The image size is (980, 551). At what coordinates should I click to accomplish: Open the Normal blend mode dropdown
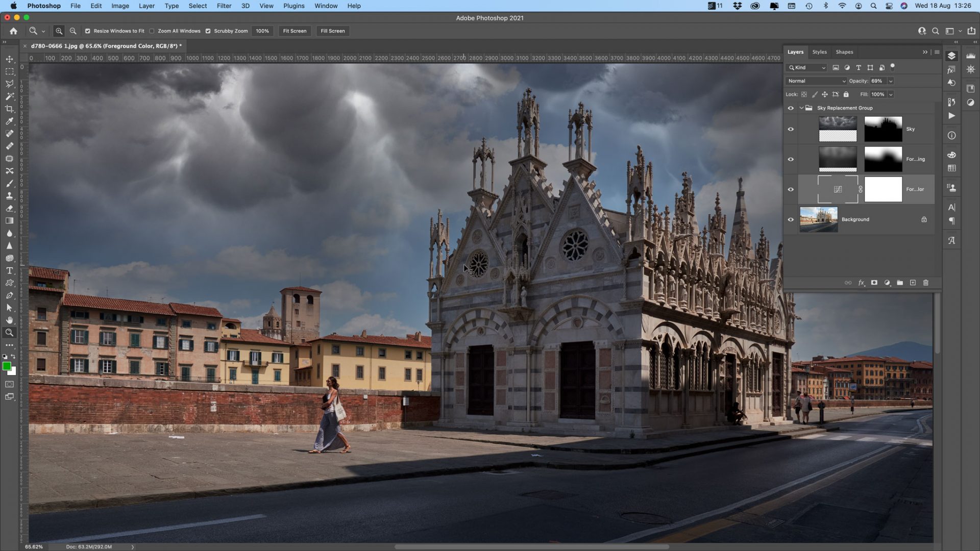click(x=816, y=81)
